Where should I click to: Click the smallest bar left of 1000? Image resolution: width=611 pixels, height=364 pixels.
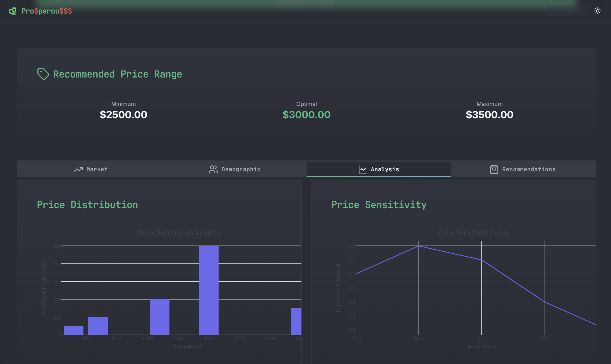pyautogui.click(x=73, y=330)
